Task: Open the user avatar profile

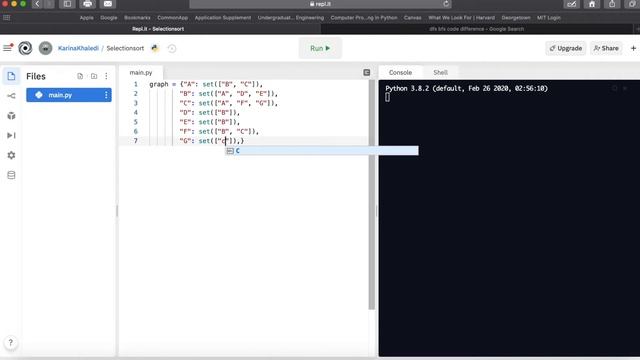Action: pyautogui.click(x=45, y=48)
